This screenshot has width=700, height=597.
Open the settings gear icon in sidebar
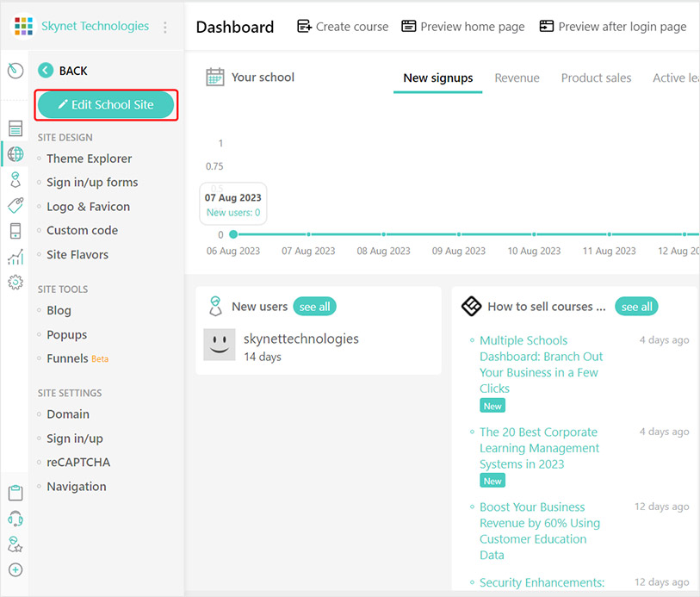point(15,282)
